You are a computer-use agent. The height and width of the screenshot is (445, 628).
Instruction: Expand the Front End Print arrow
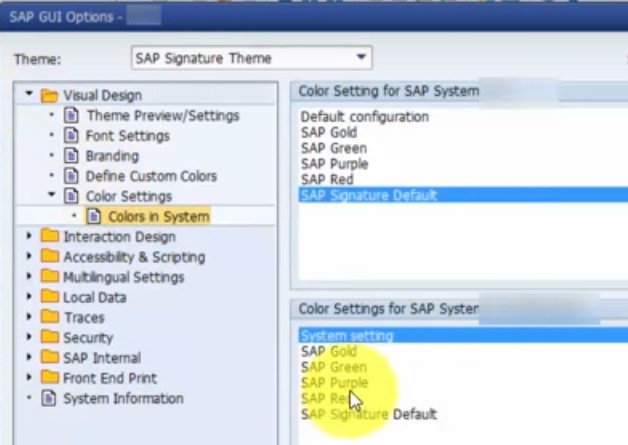[x=29, y=377]
